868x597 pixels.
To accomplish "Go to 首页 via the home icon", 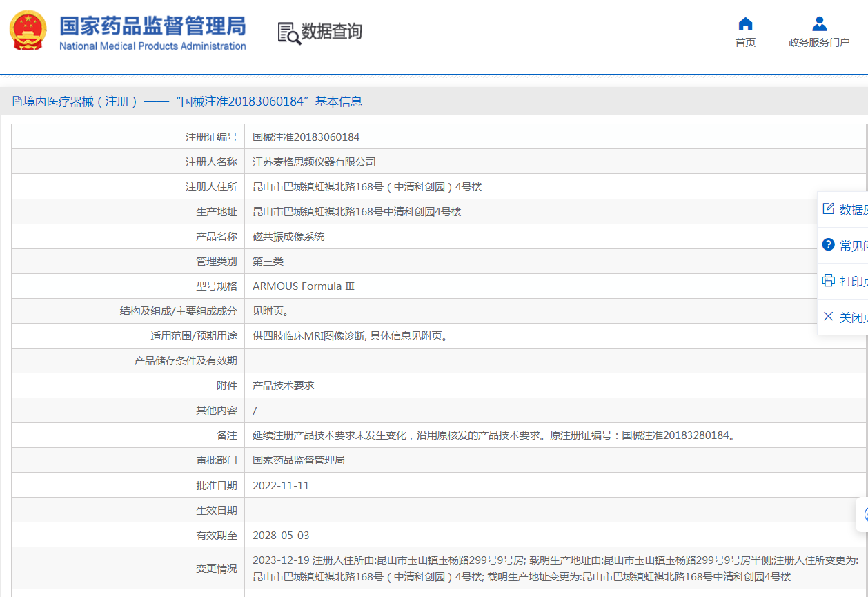I will click(x=745, y=24).
